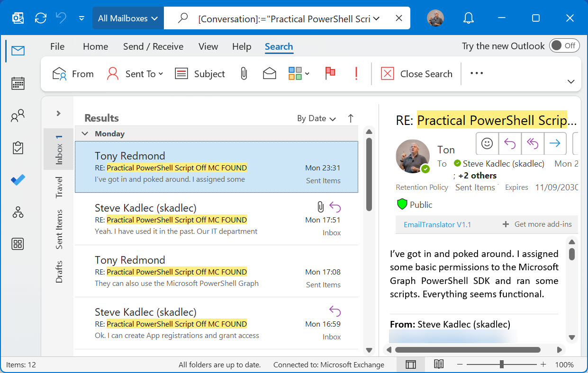Filter search by From

tap(73, 74)
